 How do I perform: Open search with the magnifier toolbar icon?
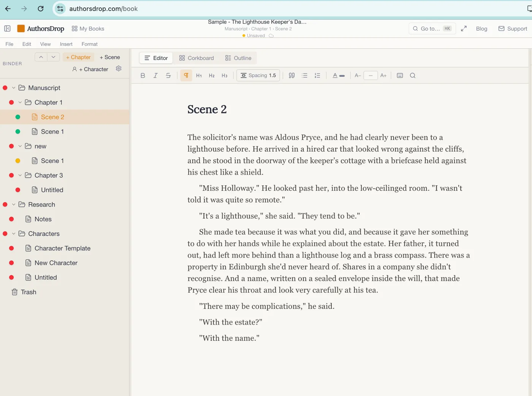pyautogui.click(x=413, y=76)
